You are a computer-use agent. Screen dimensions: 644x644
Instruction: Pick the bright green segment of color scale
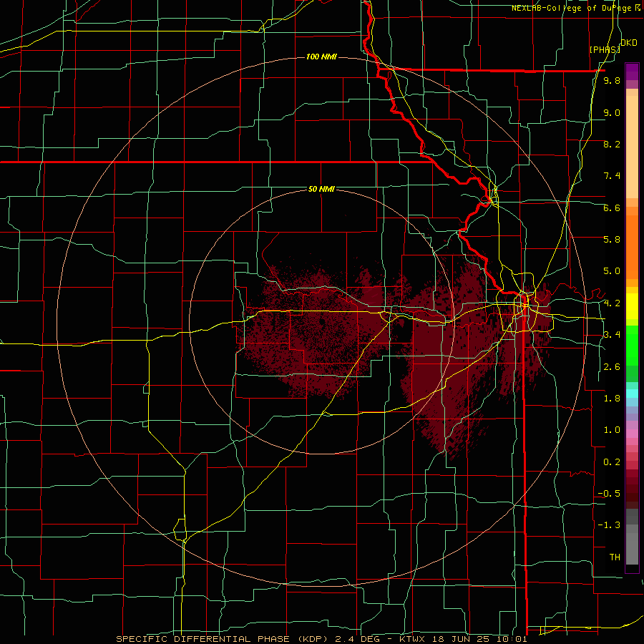tap(632, 346)
